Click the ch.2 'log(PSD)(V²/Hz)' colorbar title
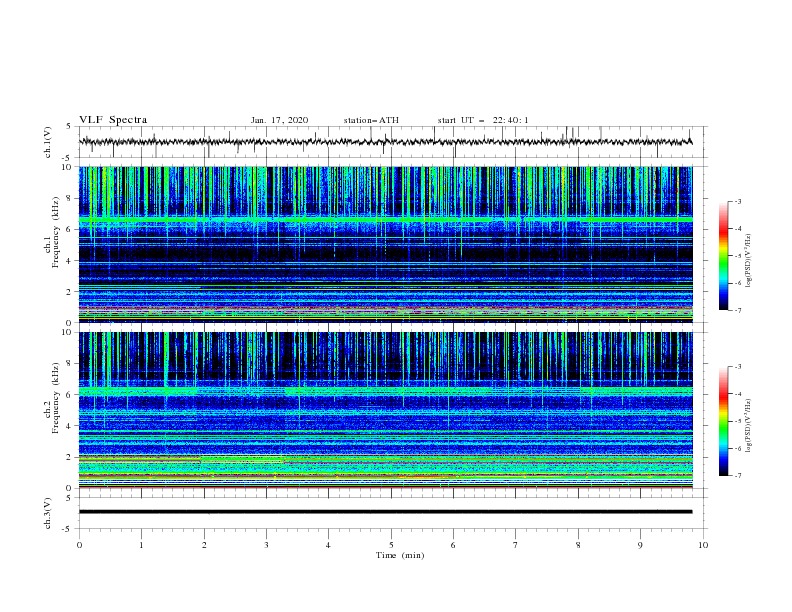 click(749, 425)
